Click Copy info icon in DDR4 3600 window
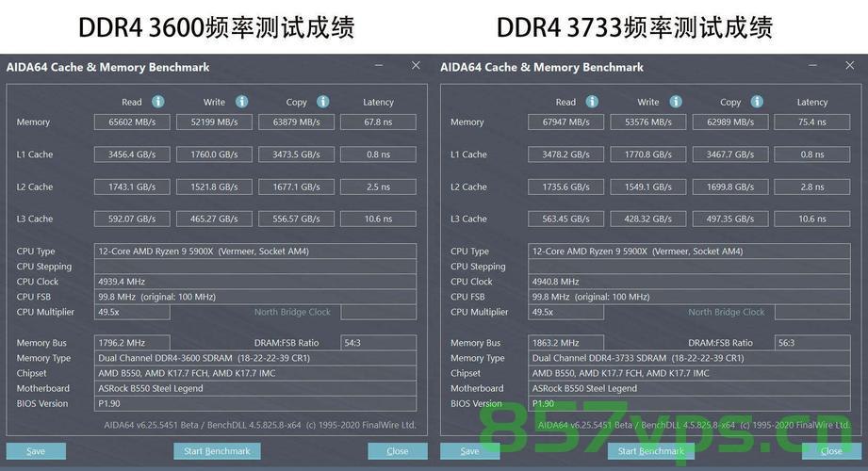The width and height of the screenshot is (868, 471). 322,102
